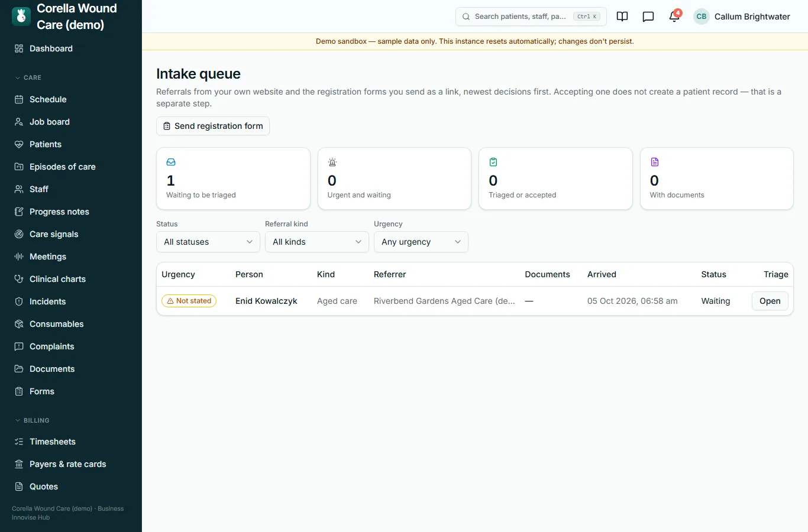The width and height of the screenshot is (808, 532).
Task: Go to Complaints in sidebar
Action: tap(71, 346)
